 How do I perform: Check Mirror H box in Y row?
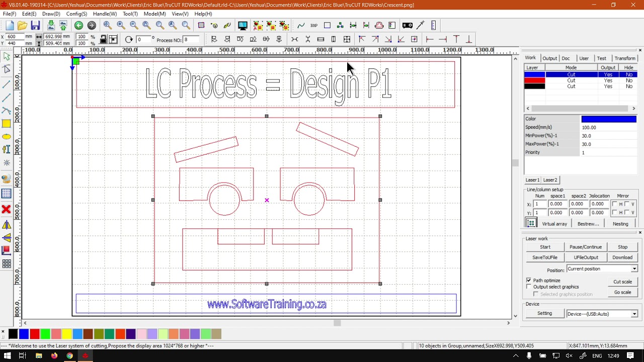(x=615, y=213)
